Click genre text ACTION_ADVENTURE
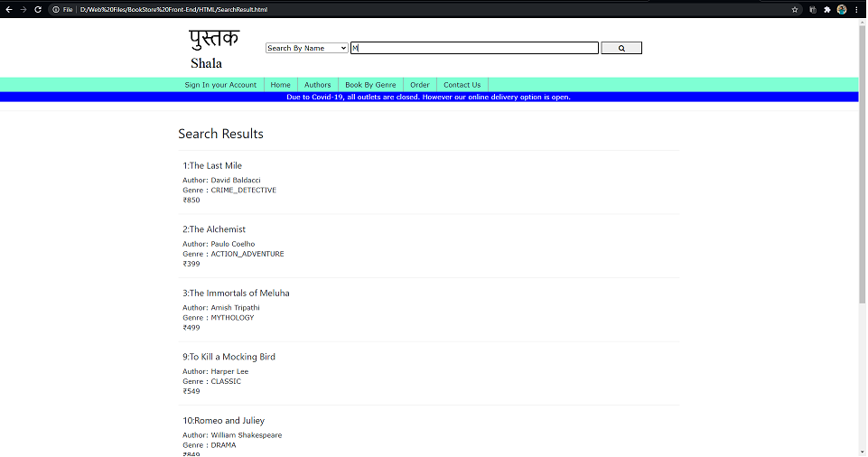This screenshot has width=868, height=457. tap(247, 254)
